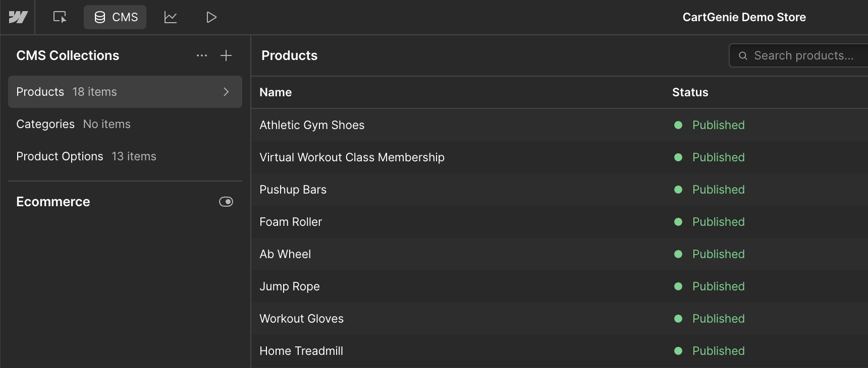Toggle the Ecommerce switch
This screenshot has height=368, width=868.
(226, 202)
